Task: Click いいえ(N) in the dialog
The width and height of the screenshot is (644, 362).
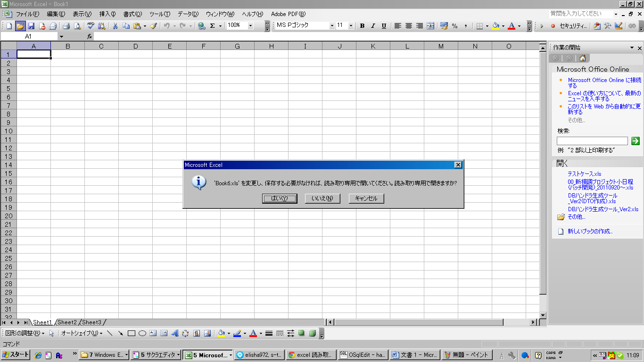Action: (x=322, y=198)
